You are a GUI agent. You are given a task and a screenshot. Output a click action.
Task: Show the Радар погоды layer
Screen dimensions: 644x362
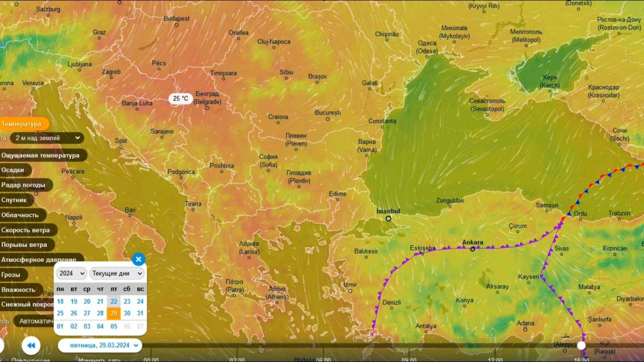point(23,185)
